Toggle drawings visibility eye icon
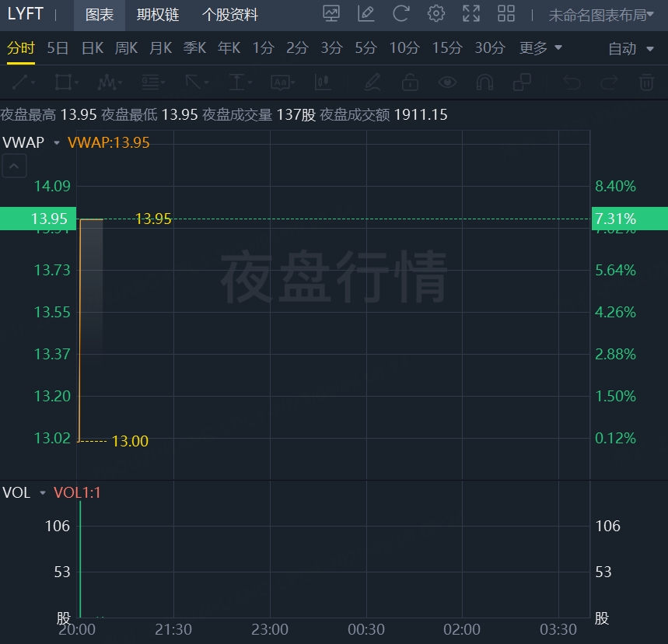Screen dimensions: 668x644 (447, 82)
